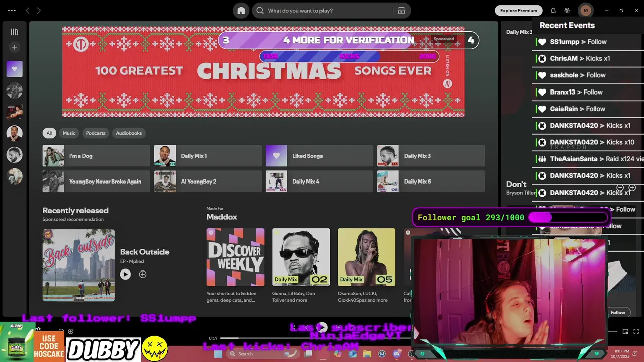Open Daily Mix 02 card

tap(301, 265)
